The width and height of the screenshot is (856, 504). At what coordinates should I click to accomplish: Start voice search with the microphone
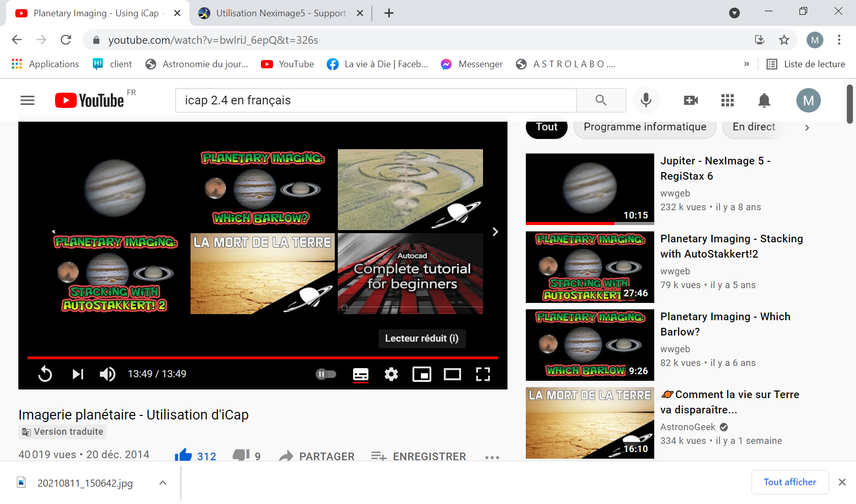pyautogui.click(x=646, y=100)
